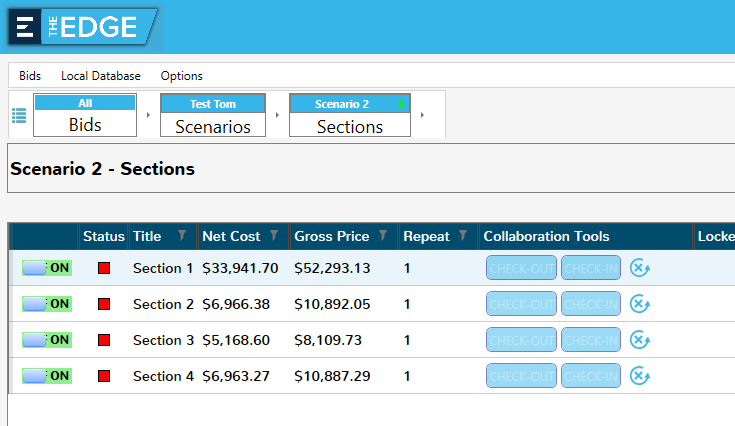Expand the arrow after All Bids breadcrumb
The image size is (735, 426).
(x=148, y=116)
